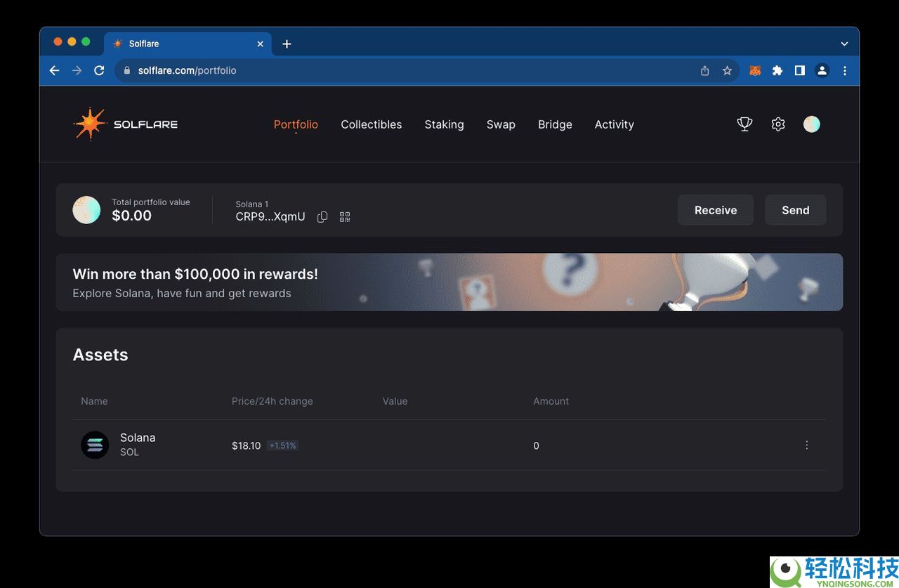Go forward in the browser
The height and width of the screenshot is (588, 899).
pos(77,70)
